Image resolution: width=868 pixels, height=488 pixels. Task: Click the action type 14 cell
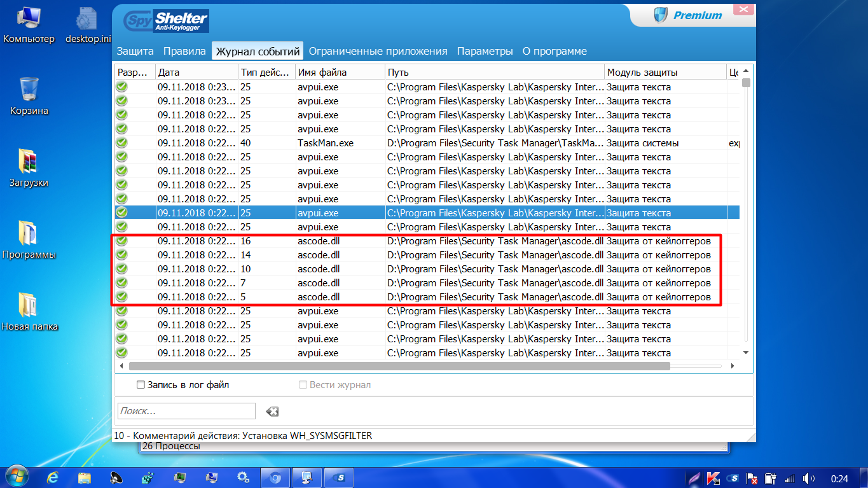point(266,255)
